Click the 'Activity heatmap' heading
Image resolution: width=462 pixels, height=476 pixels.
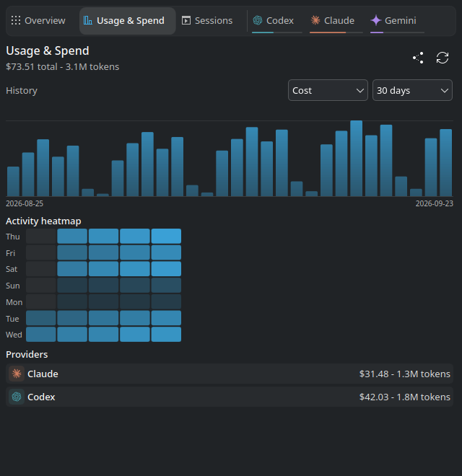pyautogui.click(x=43, y=221)
